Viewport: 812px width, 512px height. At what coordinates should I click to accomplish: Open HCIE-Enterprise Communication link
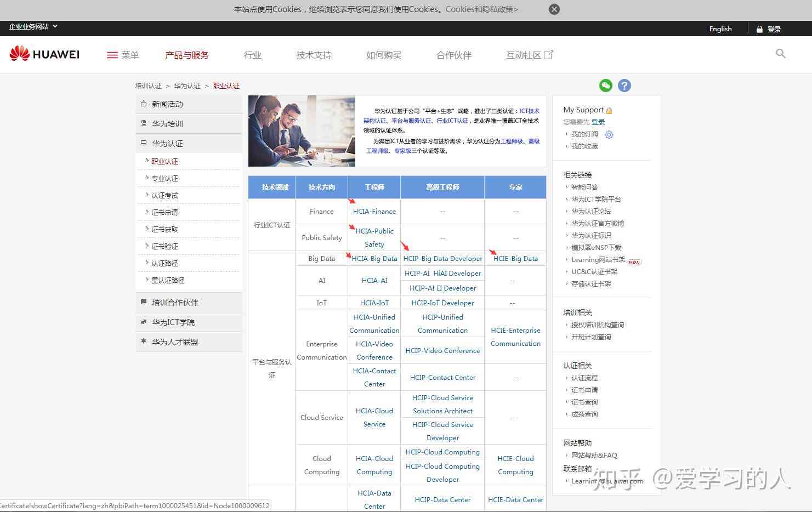point(515,337)
